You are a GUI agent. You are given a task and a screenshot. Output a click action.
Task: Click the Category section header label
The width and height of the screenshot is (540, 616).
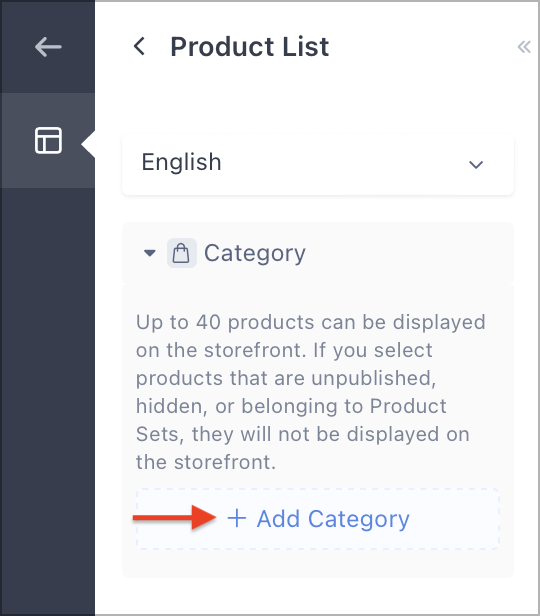click(254, 253)
